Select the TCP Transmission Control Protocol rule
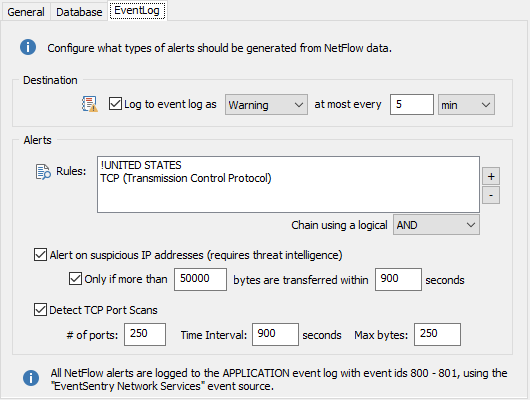This screenshot has width=530, height=400. click(x=186, y=178)
